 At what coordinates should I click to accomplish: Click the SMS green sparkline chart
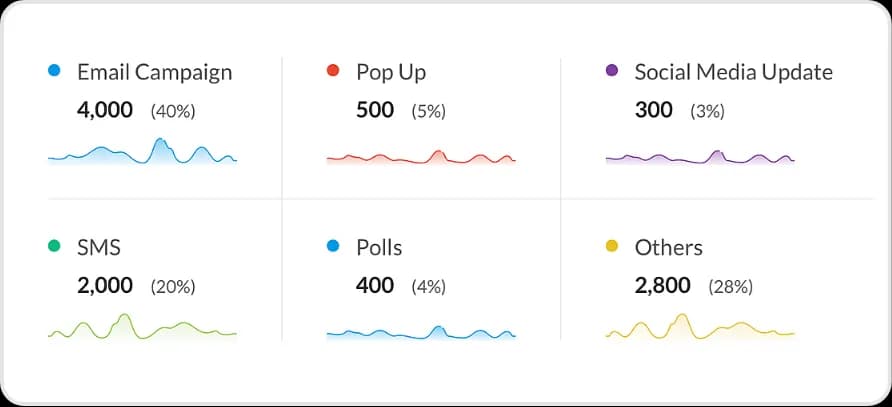point(142,327)
